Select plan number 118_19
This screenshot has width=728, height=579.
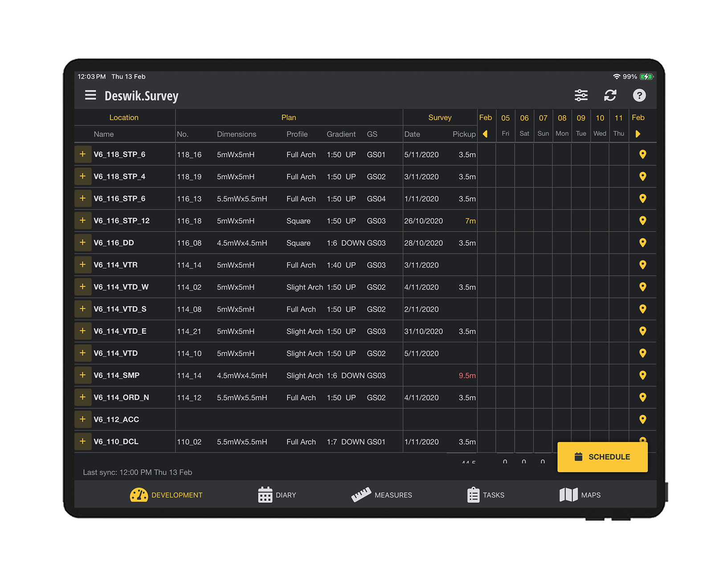pyautogui.click(x=189, y=177)
